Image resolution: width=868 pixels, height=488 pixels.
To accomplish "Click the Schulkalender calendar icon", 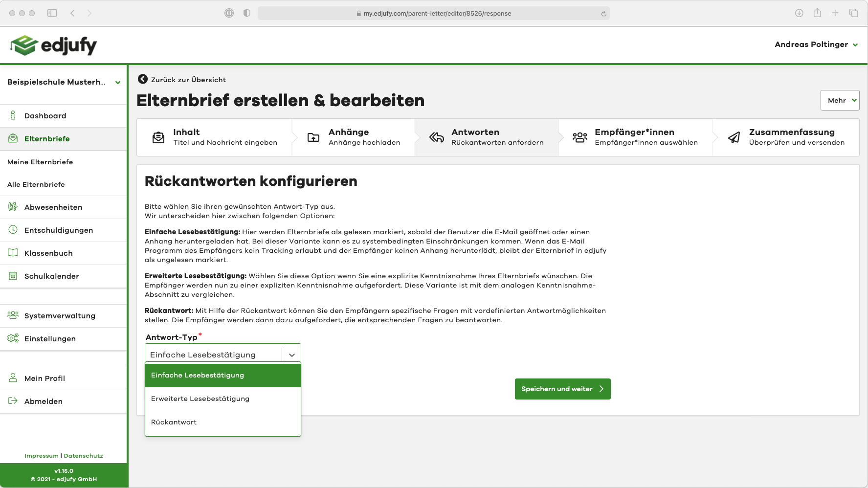I will [13, 276].
